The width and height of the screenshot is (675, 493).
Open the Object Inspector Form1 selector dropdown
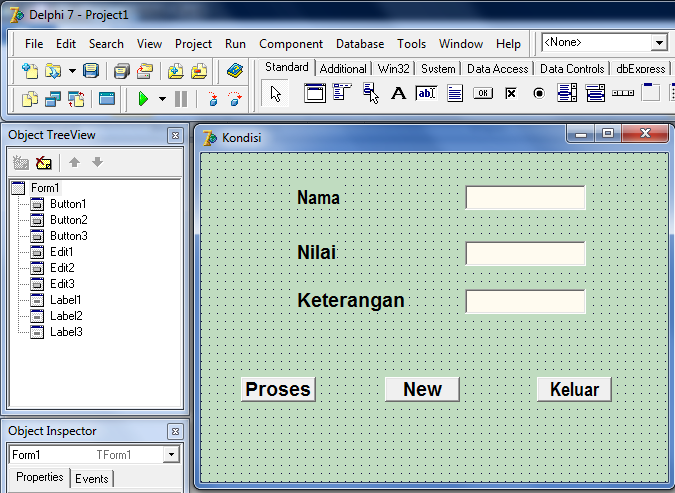(171, 454)
